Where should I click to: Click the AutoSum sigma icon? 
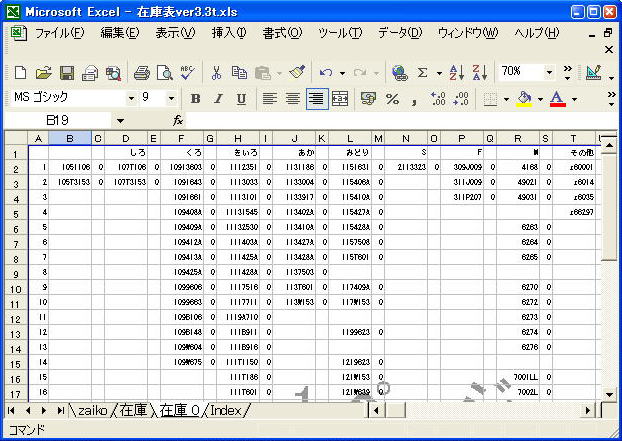pos(423,73)
